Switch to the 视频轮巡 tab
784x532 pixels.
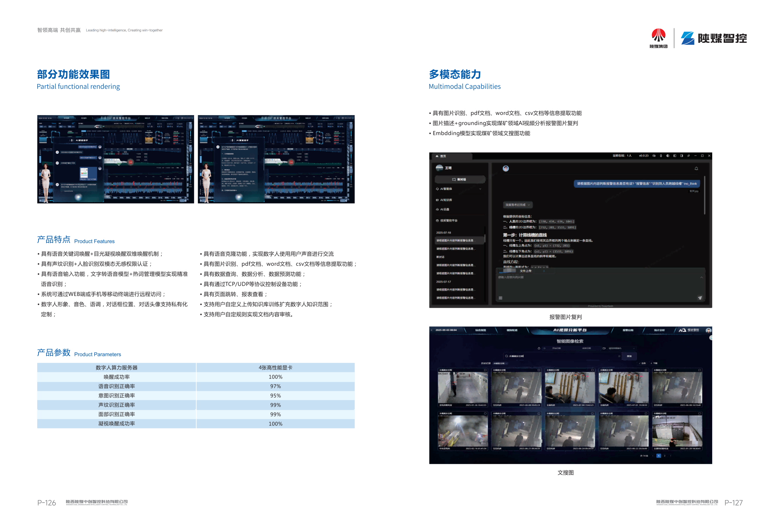pyautogui.click(x=512, y=330)
